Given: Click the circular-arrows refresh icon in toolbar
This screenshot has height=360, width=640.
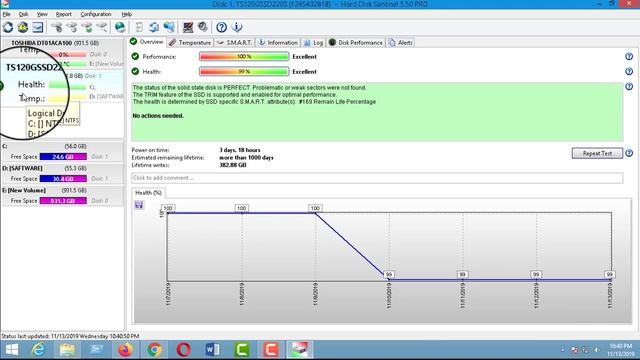Looking at the screenshot, I should 8,27.
